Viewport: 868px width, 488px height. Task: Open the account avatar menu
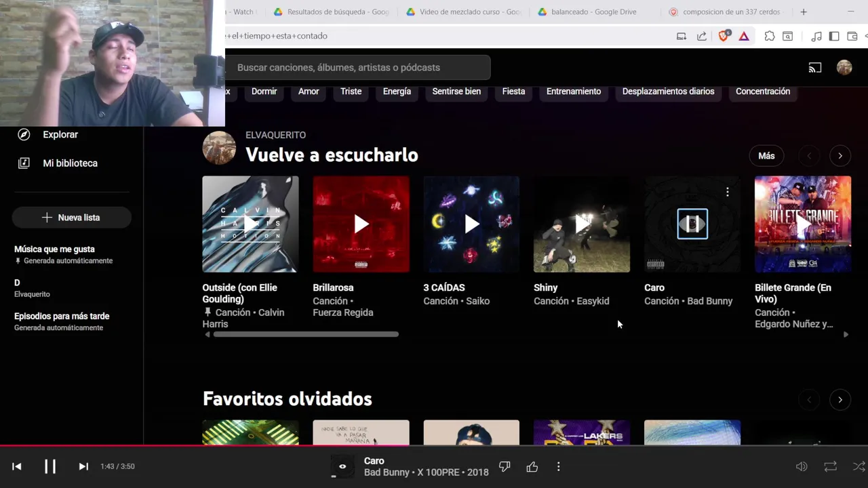tap(844, 67)
